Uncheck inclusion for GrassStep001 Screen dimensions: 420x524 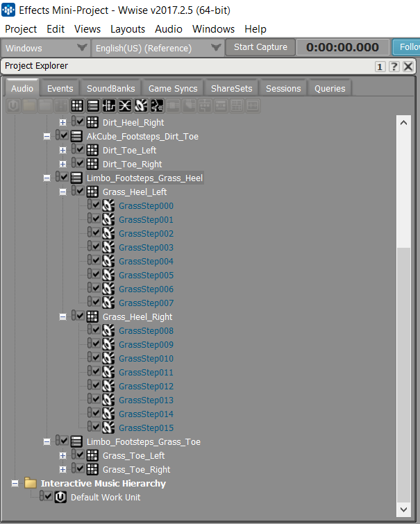pyautogui.click(x=96, y=219)
